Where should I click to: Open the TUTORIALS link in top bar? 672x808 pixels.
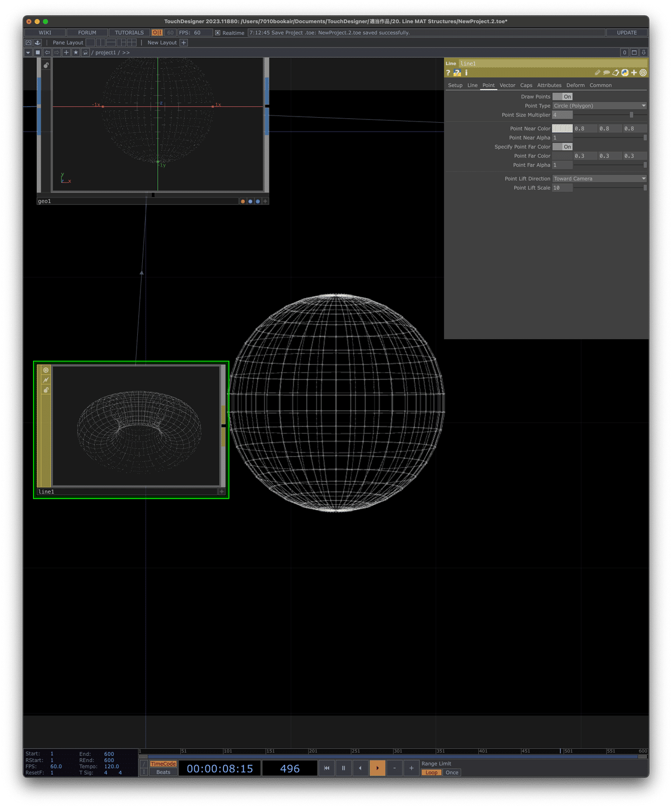click(129, 32)
